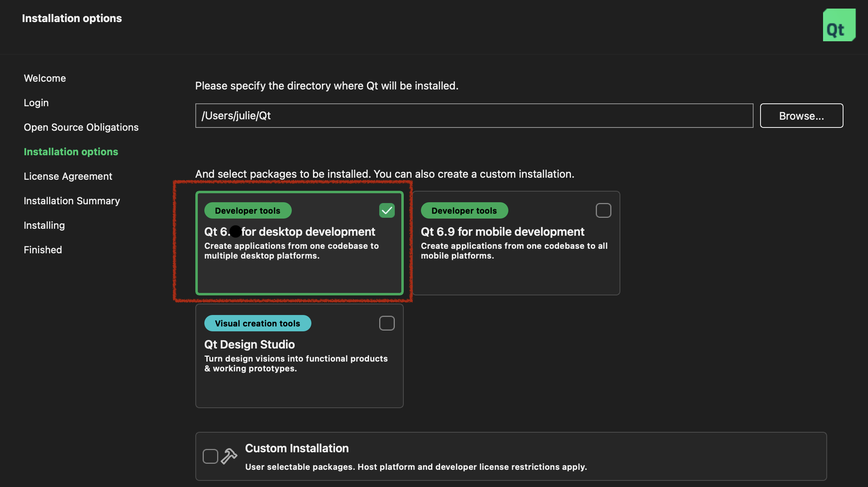Click the Browse button for install directory
Screen dimensions: 868x487
pyautogui.click(x=801, y=116)
